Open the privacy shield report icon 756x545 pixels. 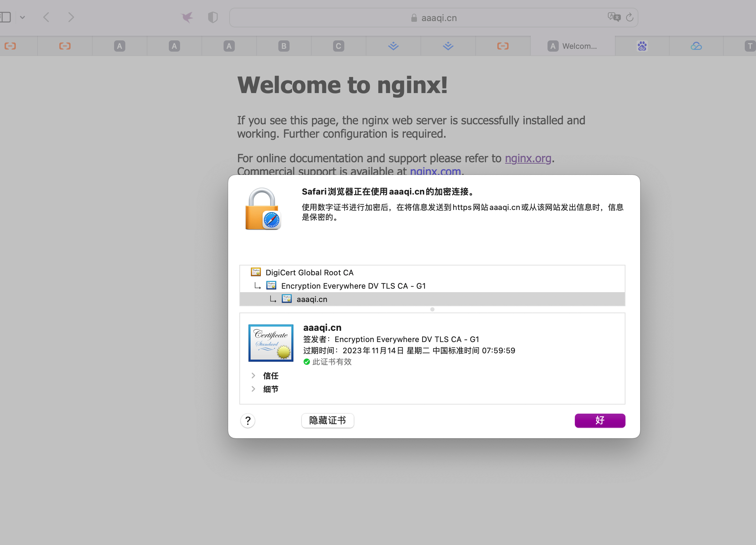coord(213,17)
